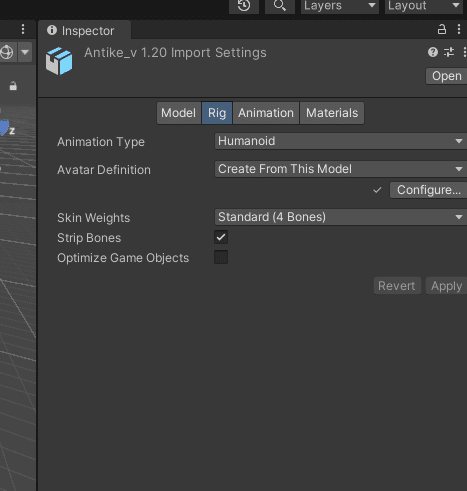Open the Avatar Definition dropdown
Image resolution: width=467 pixels, height=491 pixels.
341,169
